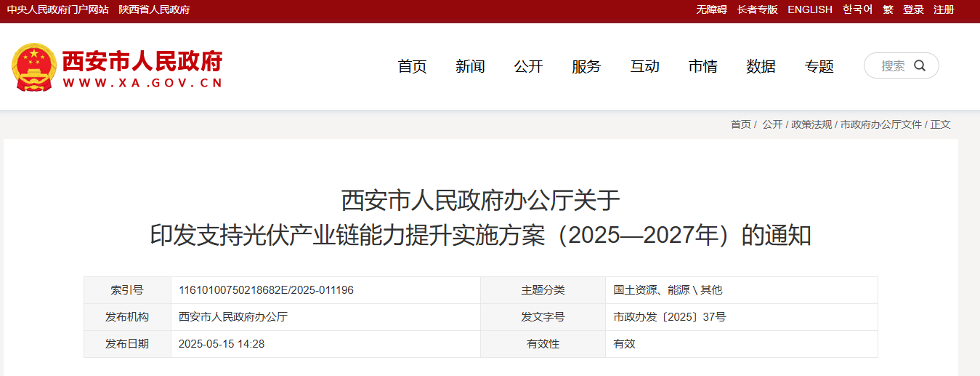980x376 pixels.
Task: Open the 首页 navigation menu
Action: (412, 67)
